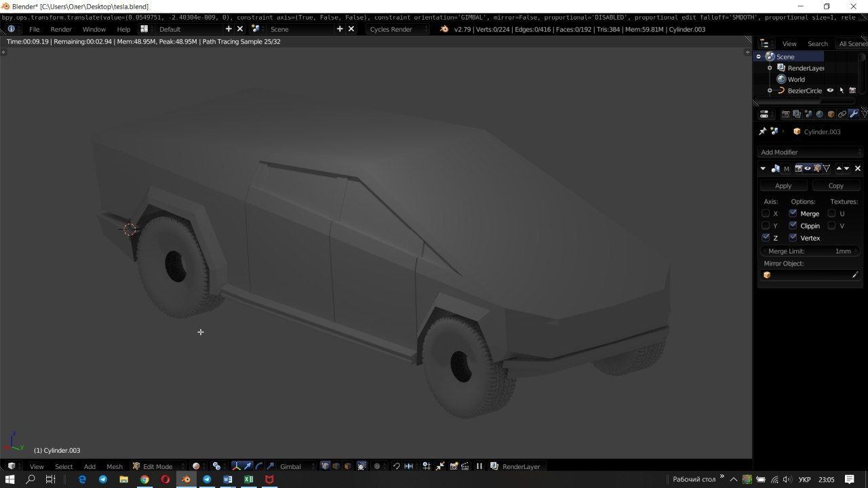Click the scale manipulator icon
The image size is (868, 488).
[x=271, y=466]
